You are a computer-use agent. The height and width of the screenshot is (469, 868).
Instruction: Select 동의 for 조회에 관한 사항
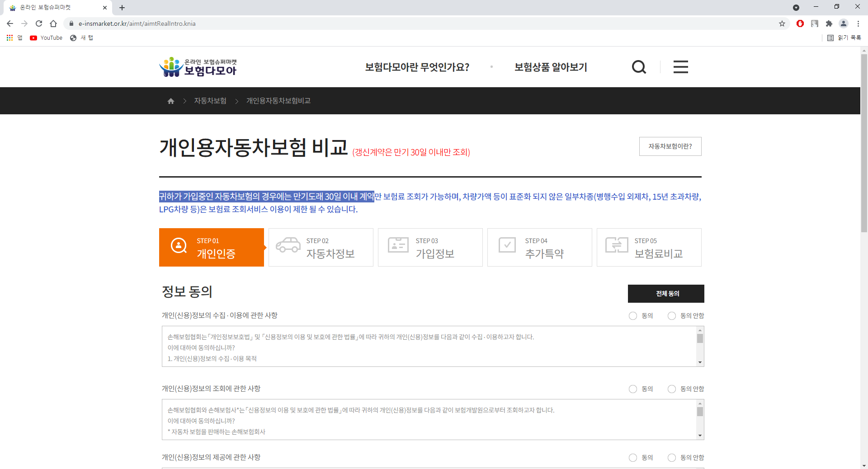click(x=633, y=389)
